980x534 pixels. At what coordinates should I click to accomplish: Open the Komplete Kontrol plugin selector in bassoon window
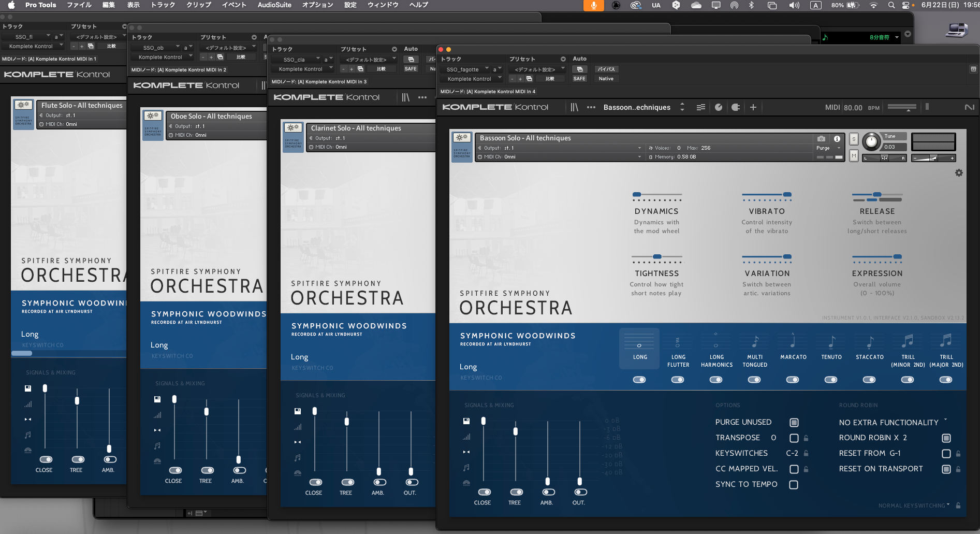pos(472,79)
